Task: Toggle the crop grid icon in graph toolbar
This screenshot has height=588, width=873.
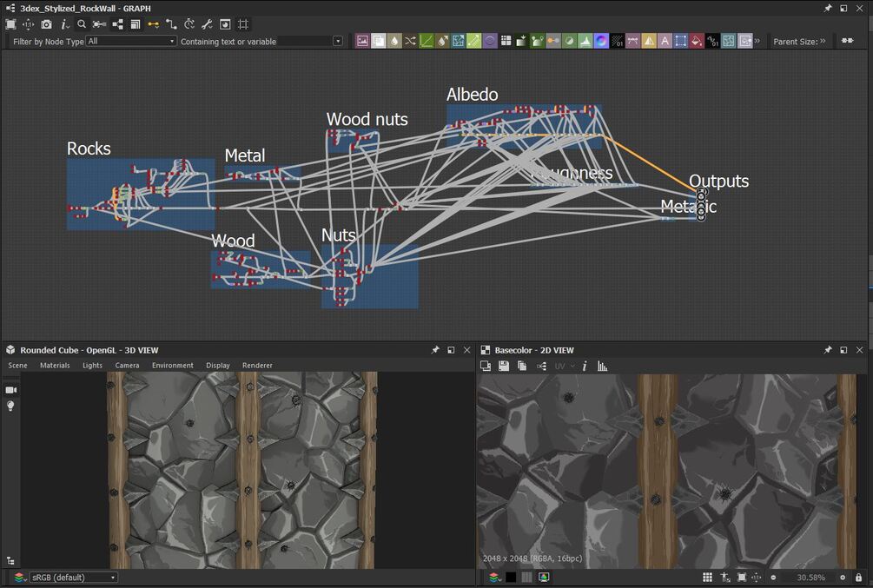Action: pyautogui.click(x=243, y=24)
